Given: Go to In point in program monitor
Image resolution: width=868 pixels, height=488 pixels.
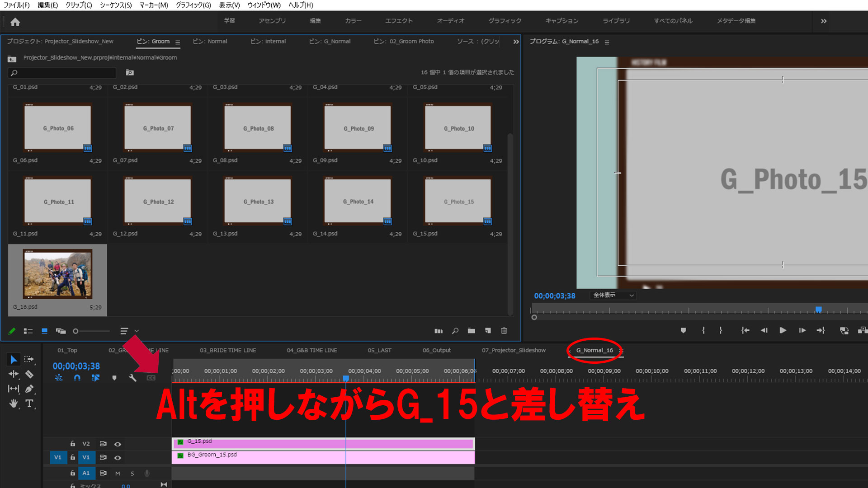Looking at the screenshot, I should (x=745, y=330).
